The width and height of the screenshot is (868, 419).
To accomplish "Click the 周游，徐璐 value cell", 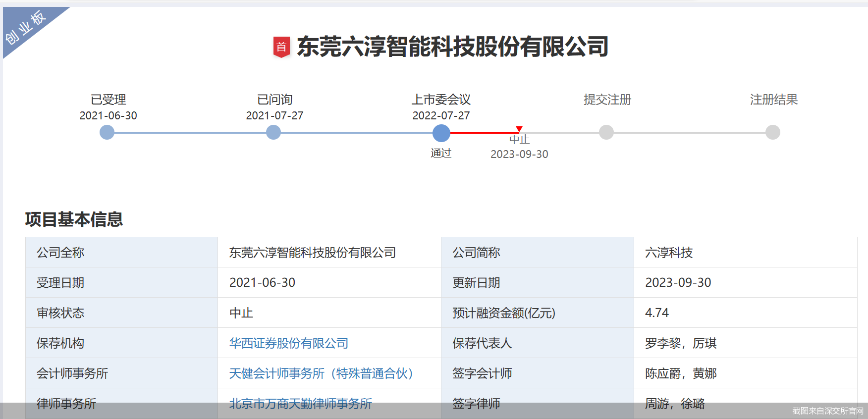I will pos(746,403).
